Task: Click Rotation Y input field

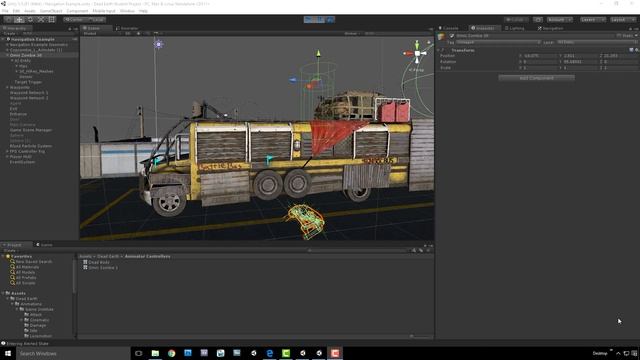Action: click(x=580, y=62)
